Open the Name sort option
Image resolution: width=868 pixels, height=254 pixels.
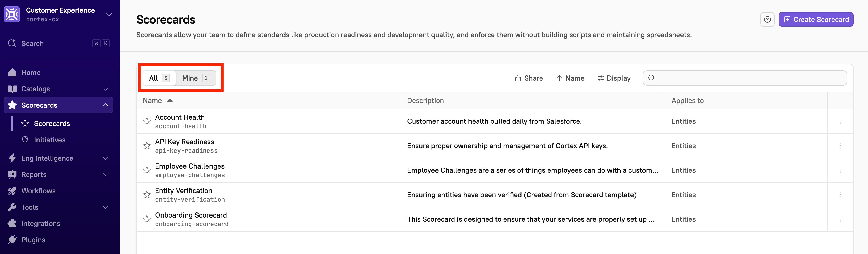click(x=571, y=78)
